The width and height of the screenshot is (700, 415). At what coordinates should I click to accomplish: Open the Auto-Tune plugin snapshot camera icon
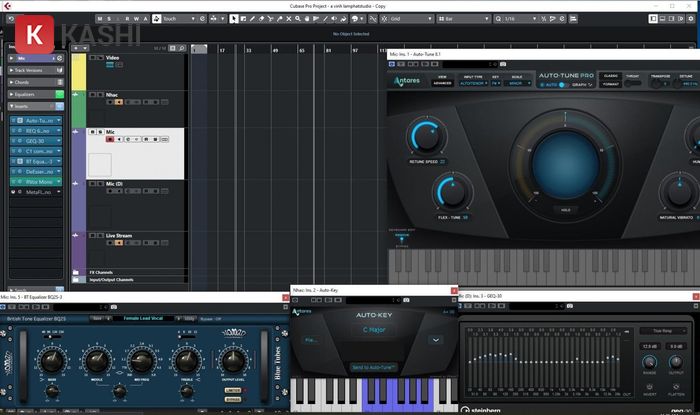coord(503,64)
